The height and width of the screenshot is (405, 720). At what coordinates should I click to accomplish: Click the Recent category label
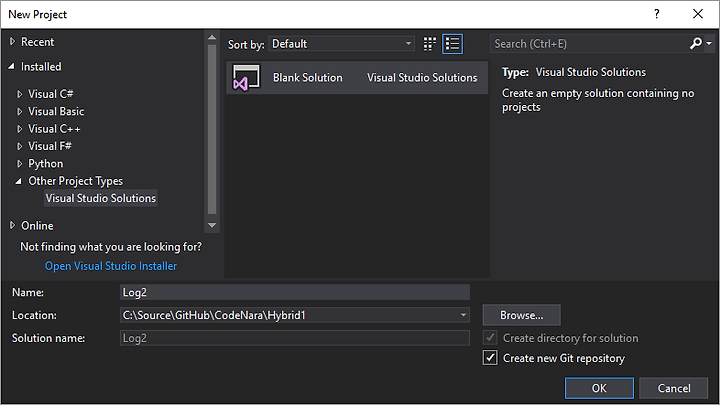click(37, 42)
